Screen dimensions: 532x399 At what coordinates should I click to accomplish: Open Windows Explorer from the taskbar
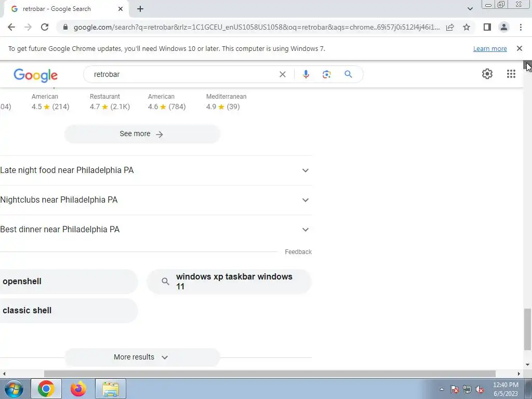point(111,389)
